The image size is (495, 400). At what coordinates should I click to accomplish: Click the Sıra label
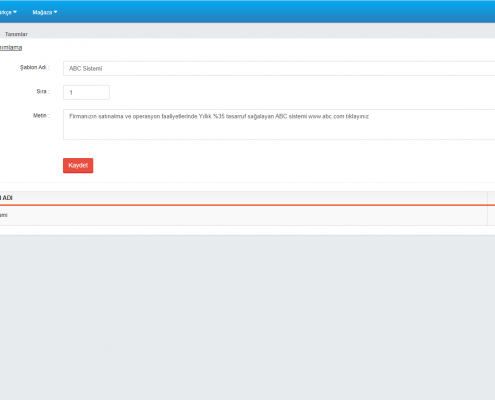click(x=43, y=91)
